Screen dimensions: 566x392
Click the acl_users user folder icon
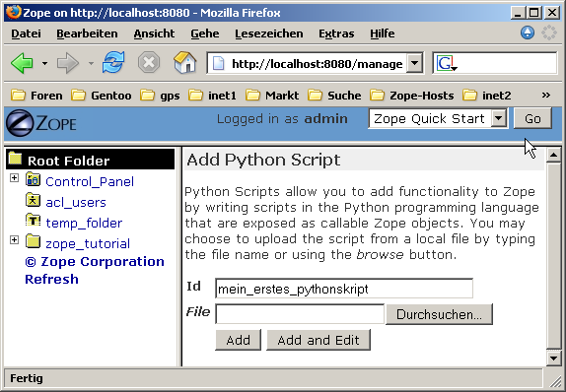[x=33, y=200]
